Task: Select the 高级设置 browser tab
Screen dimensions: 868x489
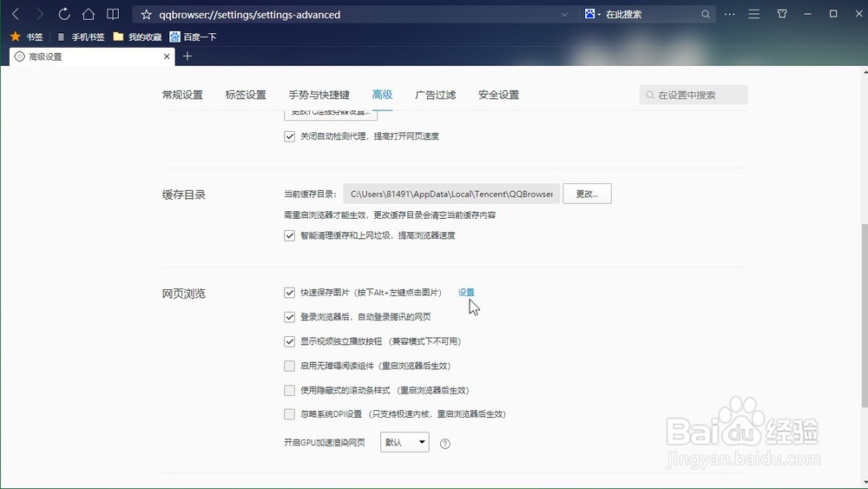Action: tap(92, 56)
